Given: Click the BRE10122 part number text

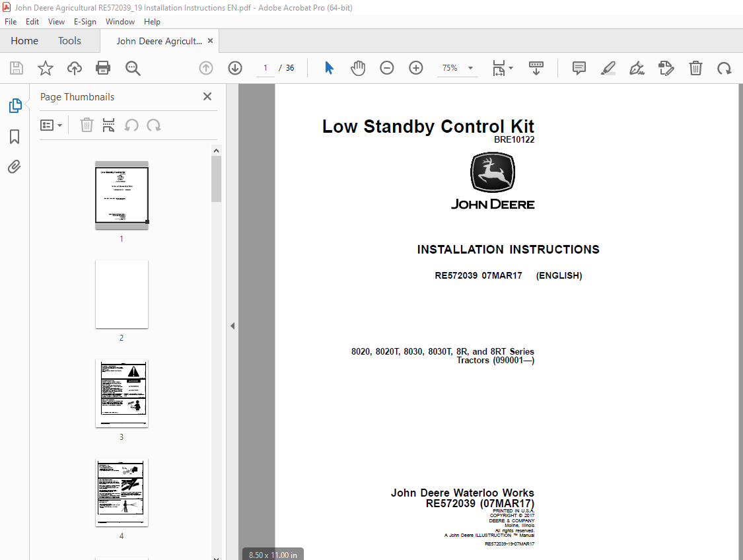Looking at the screenshot, I should click(x=514, y=140).
